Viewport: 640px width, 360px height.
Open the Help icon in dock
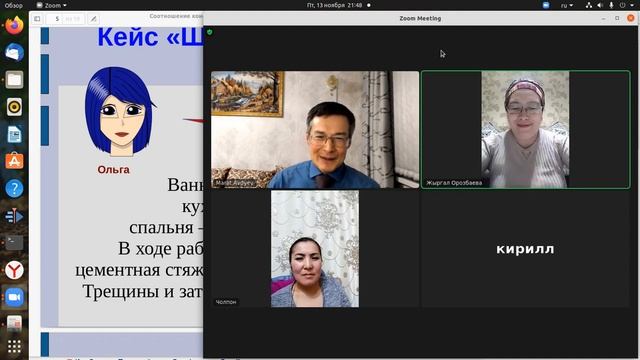coord(14,189)
